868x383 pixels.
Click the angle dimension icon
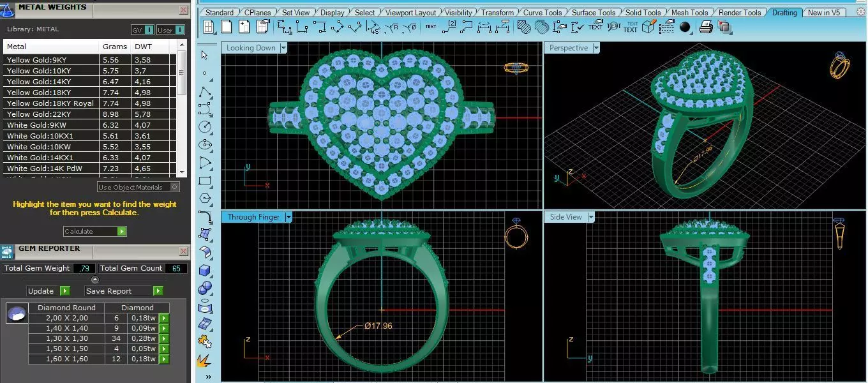(x=373, y=27)
